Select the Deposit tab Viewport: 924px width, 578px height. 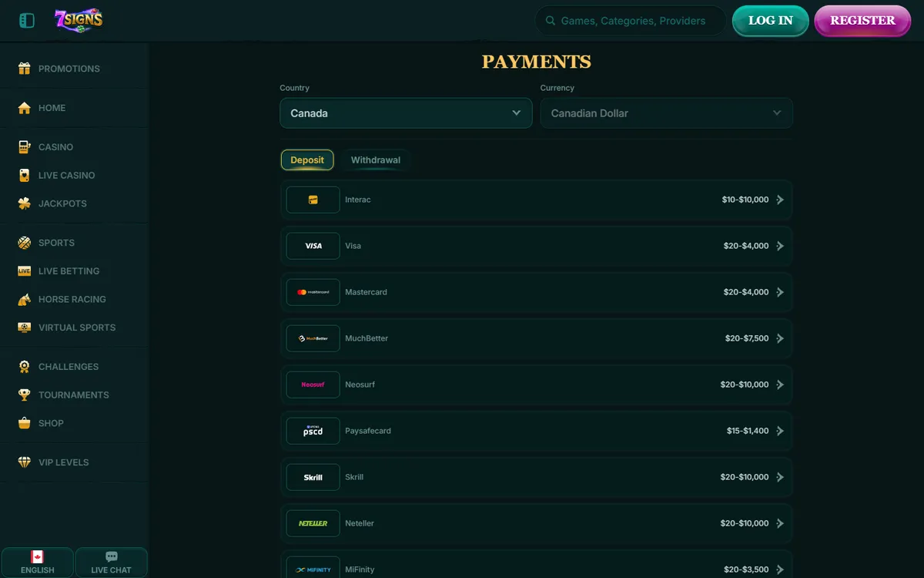click(307, 160)
